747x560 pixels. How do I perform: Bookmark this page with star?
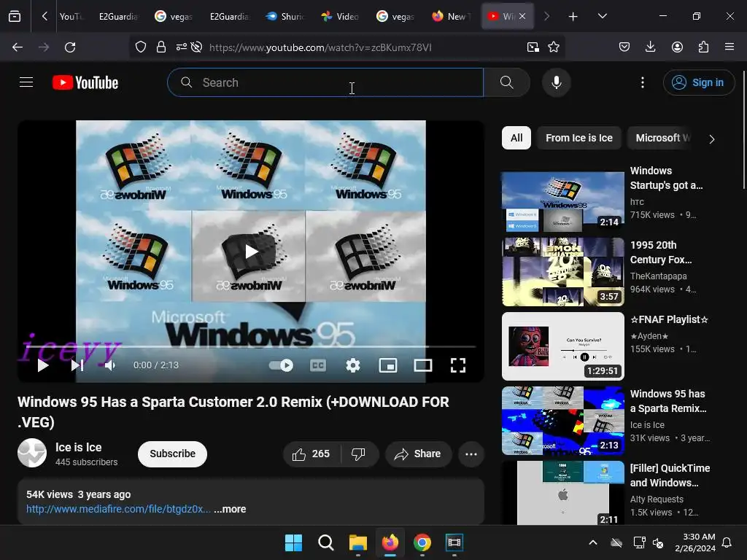tap(553, 47)
